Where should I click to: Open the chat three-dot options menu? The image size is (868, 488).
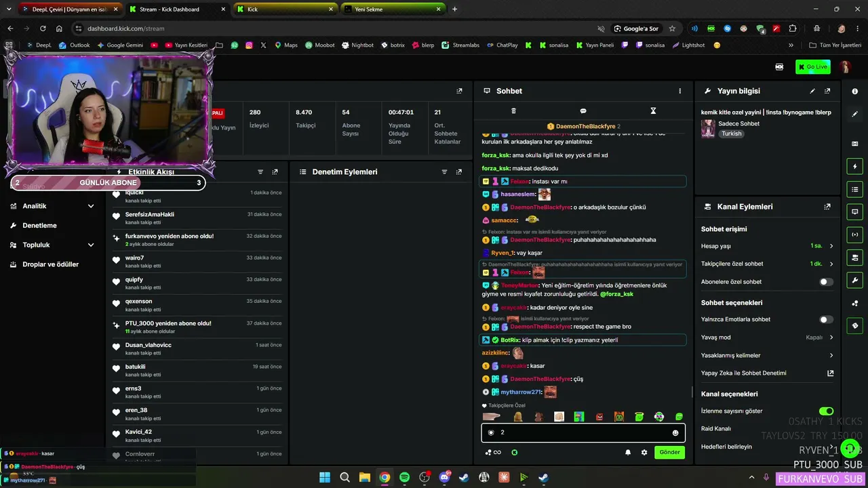(x=679, y=91)
